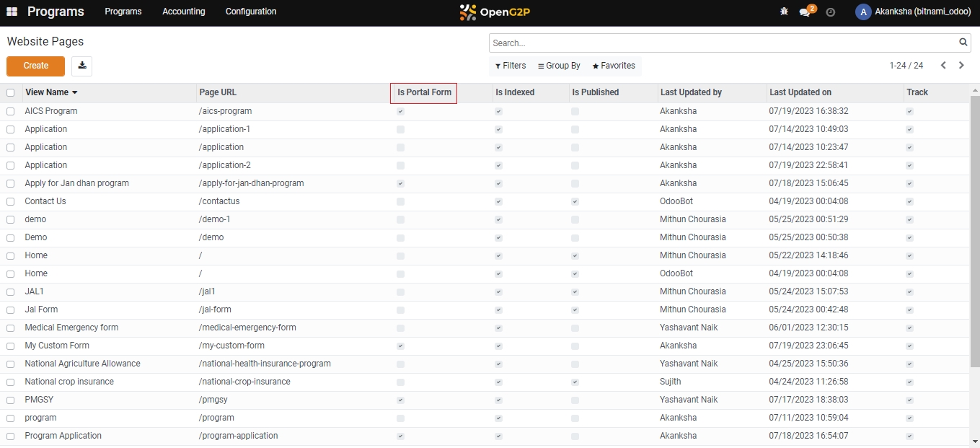Tick the select-all rows checkbox
980x448 pixels.
tap(10, 92)
